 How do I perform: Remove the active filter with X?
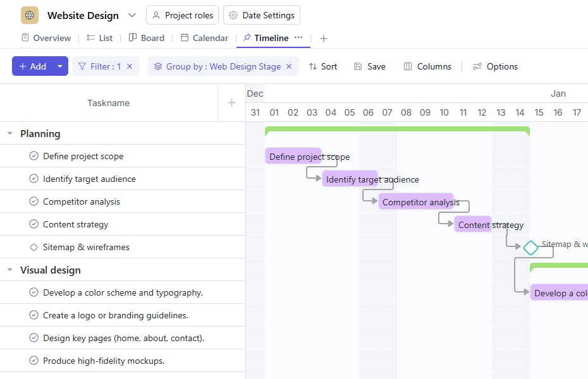[130, 66]
